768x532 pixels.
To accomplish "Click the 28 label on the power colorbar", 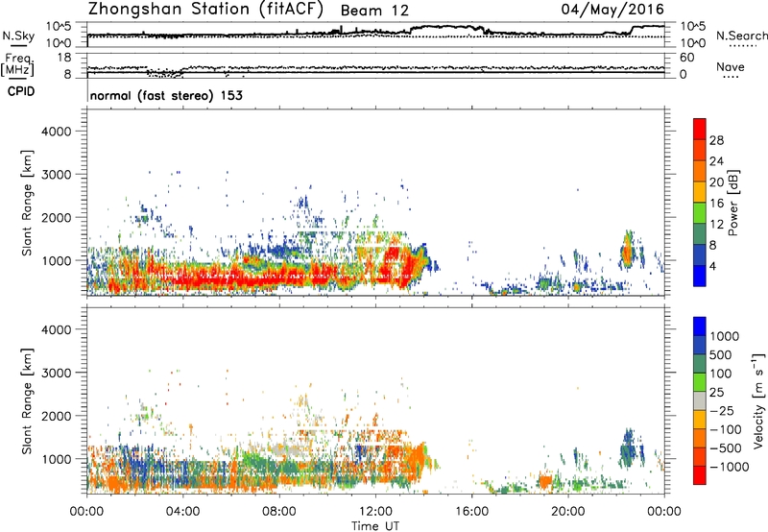I will [716, 140].
